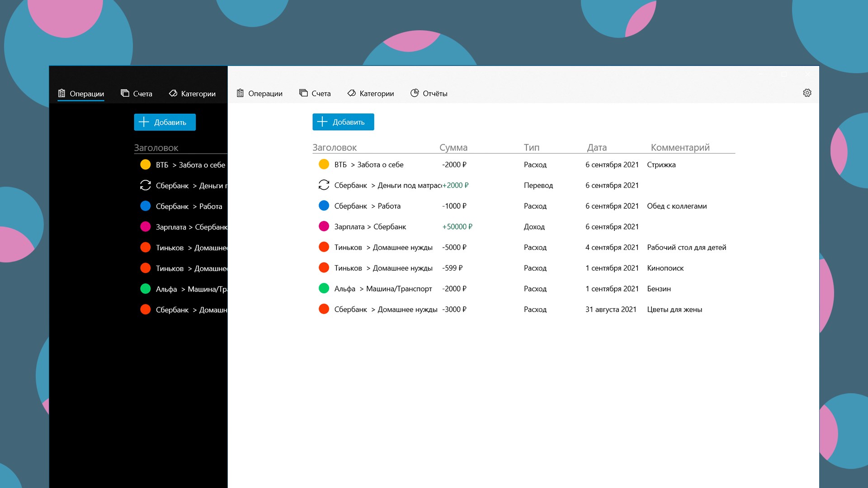Click the Доход type cell
The image size is (868, 488).
pos(534,227)
